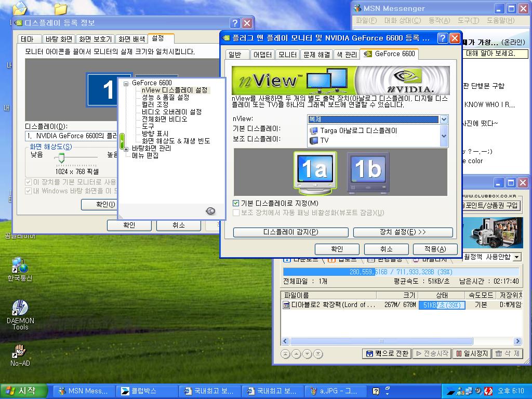Click the 삭제 delete button in Clubbox
Screen dimensions: 532x399
(507, 353)
